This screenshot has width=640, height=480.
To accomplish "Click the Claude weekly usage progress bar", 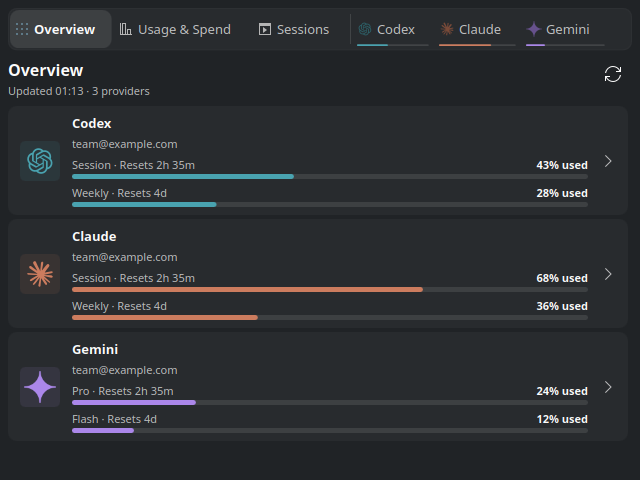I will pyautogui.click(x=330, y=318).
